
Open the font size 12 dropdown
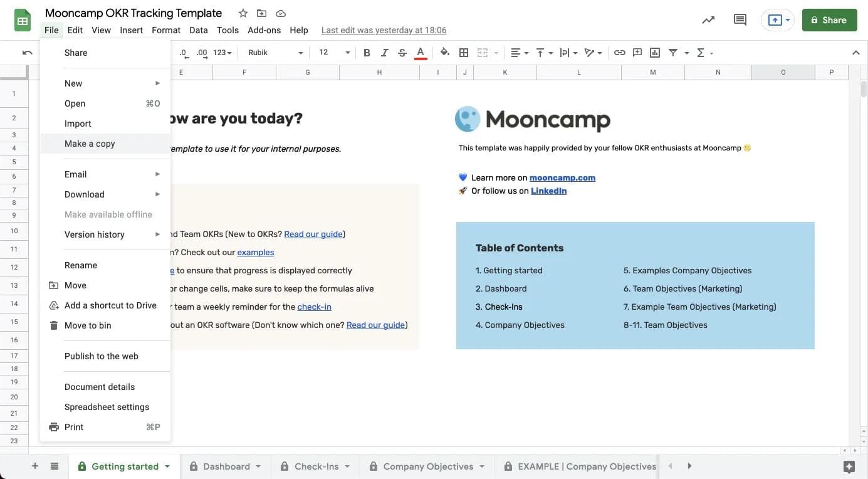pos(334,53)
